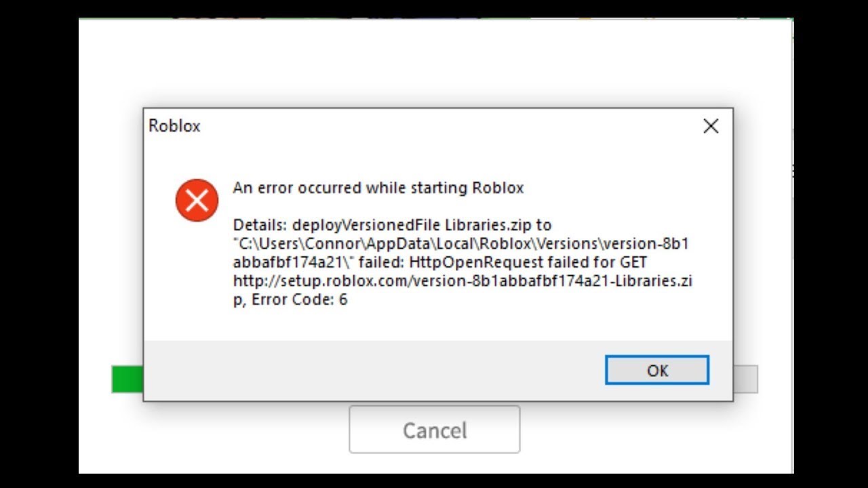This screenshot has height=488, width=868.
Task: Click the Roblox dialog title text
Action: (x=174, y=126)
